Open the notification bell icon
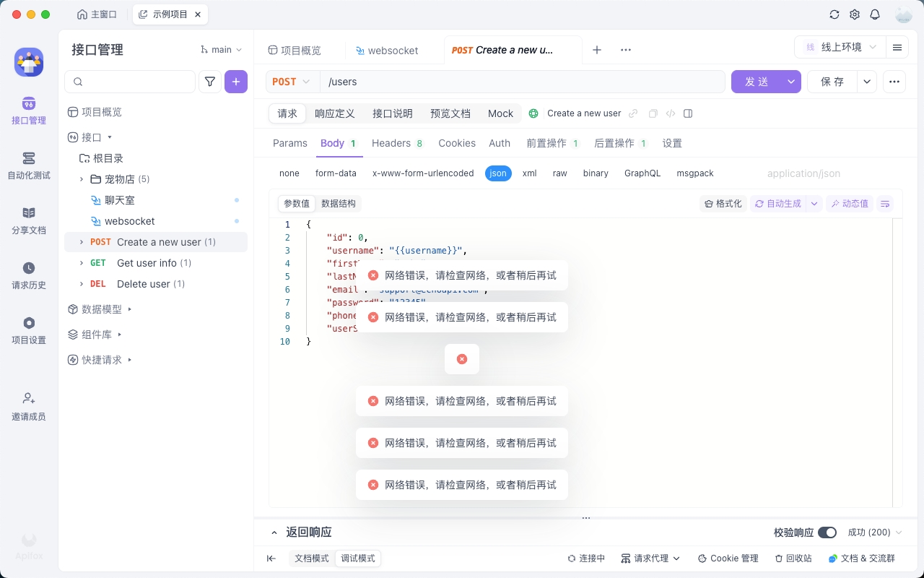Image resolution: width=924 pixels, height=578 pixels. point(875,14)
